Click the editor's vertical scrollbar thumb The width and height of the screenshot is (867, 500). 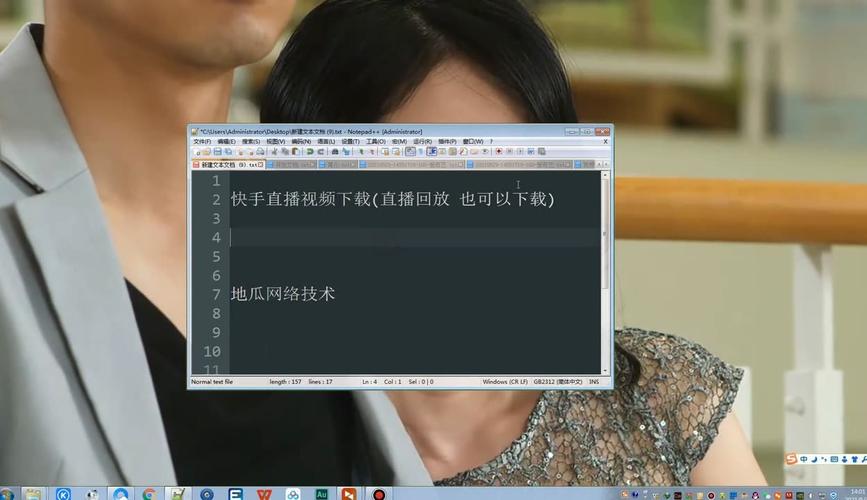pyautogui.click(x=605, y=233)
